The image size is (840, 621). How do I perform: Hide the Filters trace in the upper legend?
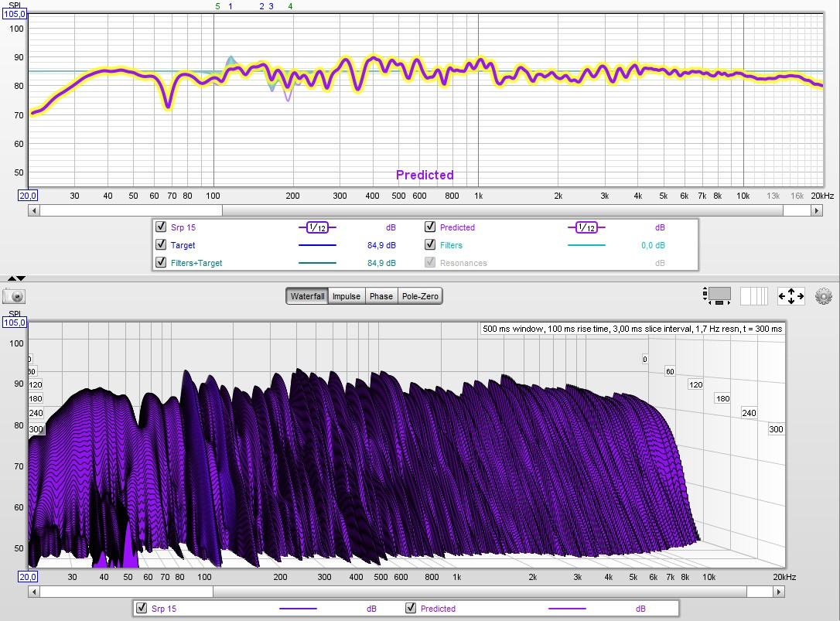[x=430, y=245]
